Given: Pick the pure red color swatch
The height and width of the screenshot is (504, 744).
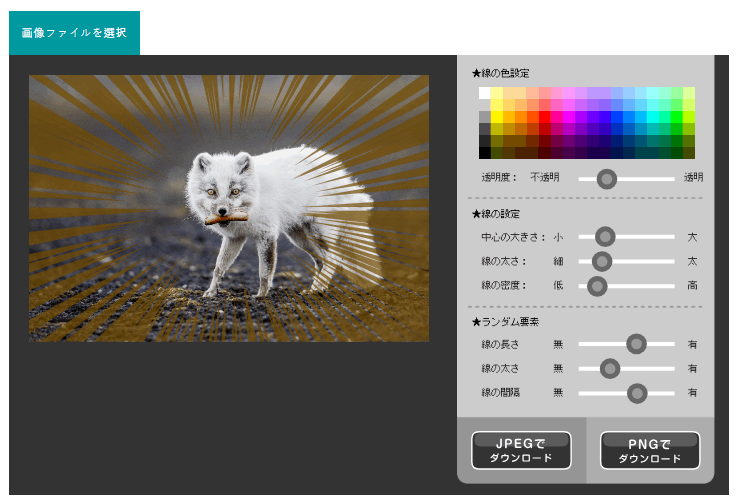Looking at the screenshot, I should tap(545, 117).
